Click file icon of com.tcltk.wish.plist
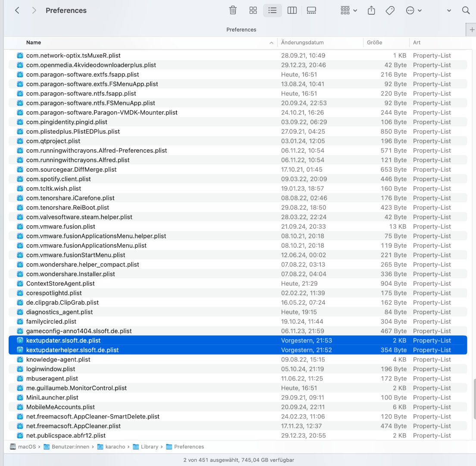The width and height of the screenshot is (476, 466). point(20,189)
